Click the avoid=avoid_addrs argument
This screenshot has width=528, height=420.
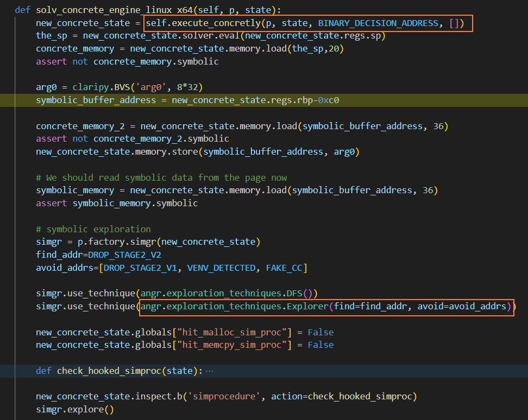click(x=462, y=307)
